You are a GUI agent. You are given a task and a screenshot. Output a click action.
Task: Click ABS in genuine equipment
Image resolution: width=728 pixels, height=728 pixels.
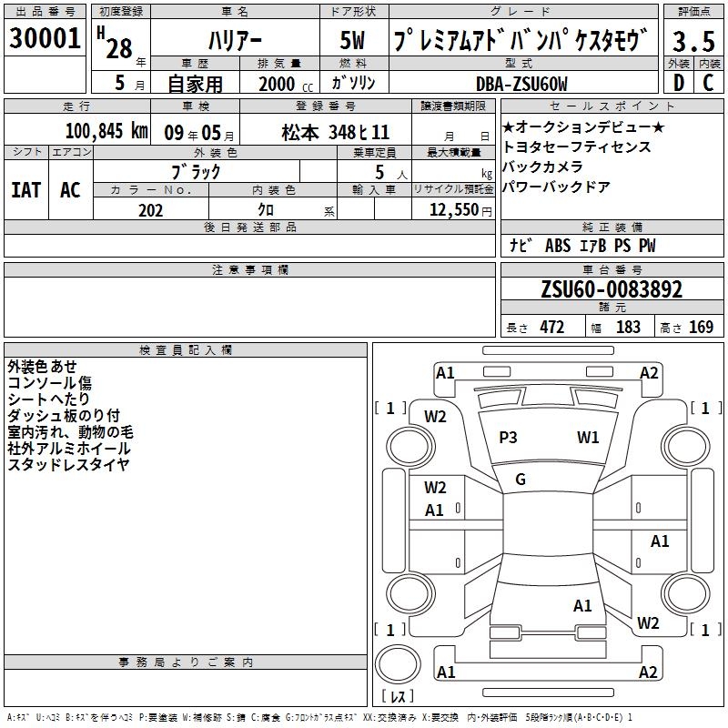558,245
